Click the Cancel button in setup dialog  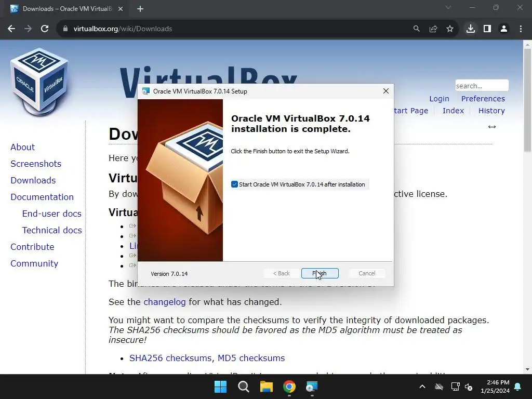(x=367, y=273)
